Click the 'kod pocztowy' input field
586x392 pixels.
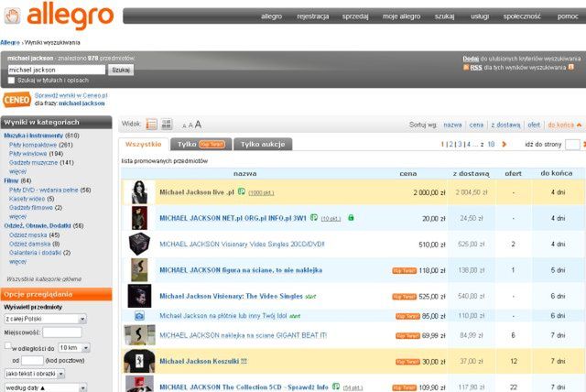pyautogui.click(x=32, y=361)
